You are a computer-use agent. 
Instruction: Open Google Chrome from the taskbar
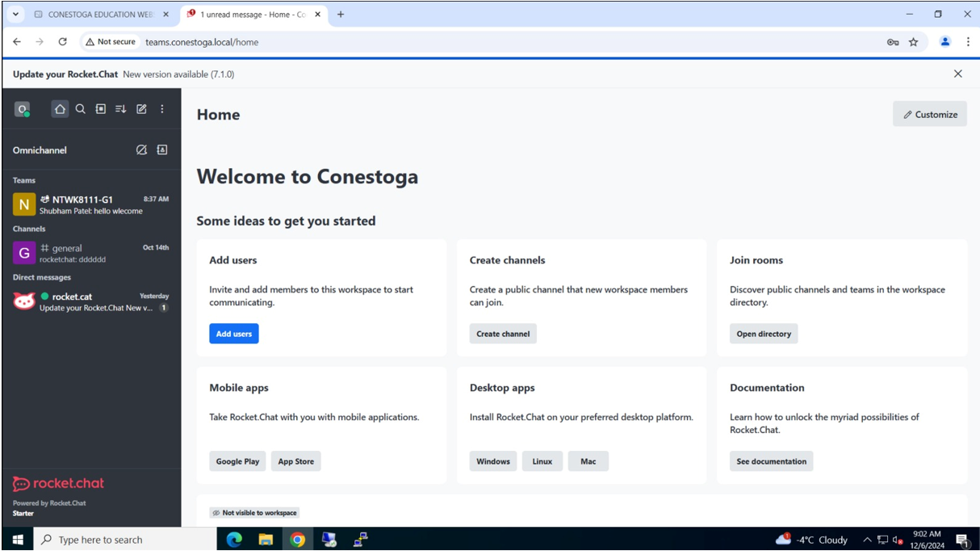coord(298,540)
